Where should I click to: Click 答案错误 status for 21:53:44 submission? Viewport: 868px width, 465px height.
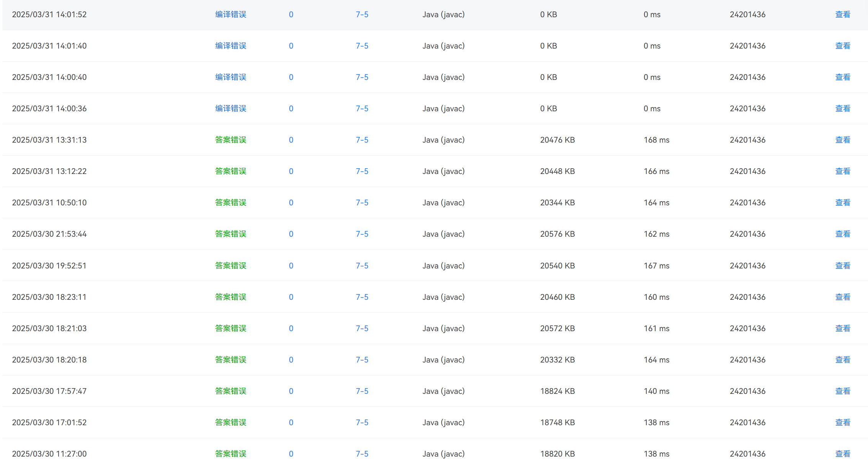(230, 234)
